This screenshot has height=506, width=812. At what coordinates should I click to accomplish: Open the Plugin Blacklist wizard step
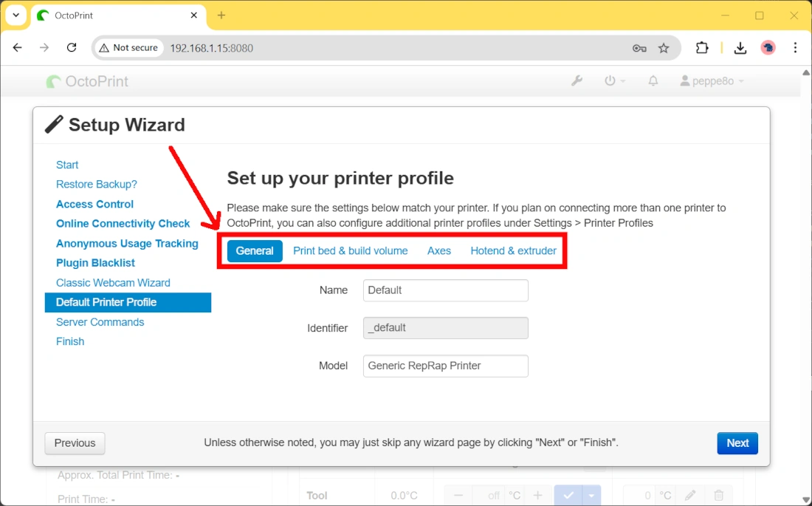(95, 263)
